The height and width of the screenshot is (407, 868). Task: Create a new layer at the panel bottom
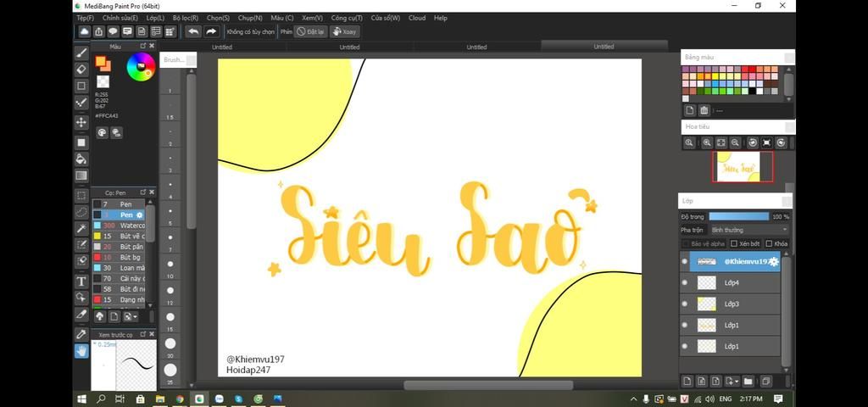pos(687,381)
